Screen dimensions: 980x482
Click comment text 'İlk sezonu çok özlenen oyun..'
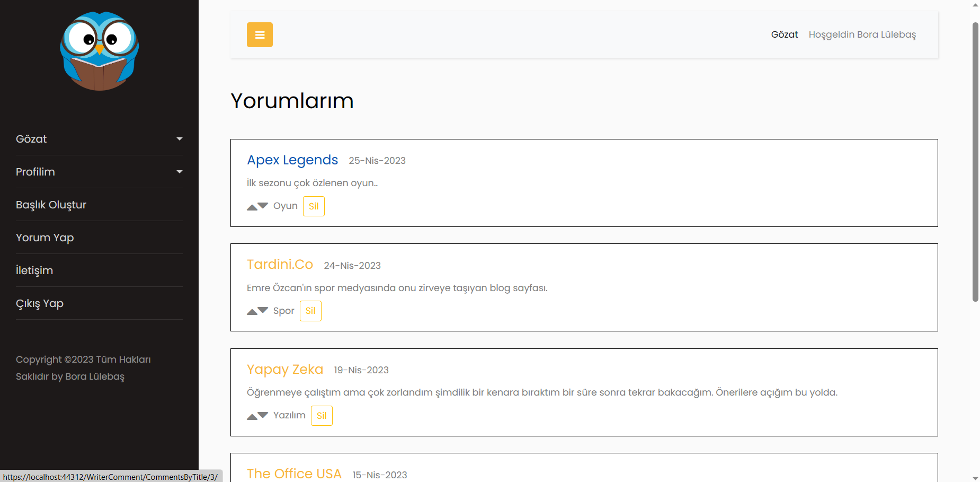click(x=313, y=183)
